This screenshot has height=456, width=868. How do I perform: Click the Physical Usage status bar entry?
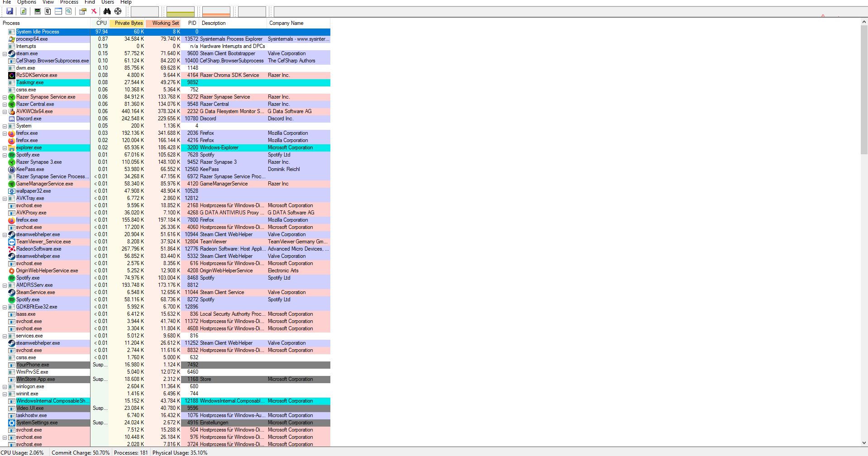[x=180, y=452]
